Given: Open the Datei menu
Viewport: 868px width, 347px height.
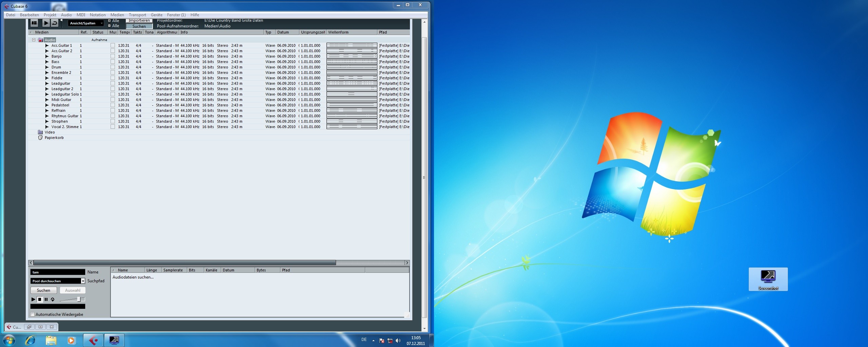Looking at the screenshot, I should [x=11, y=15].
